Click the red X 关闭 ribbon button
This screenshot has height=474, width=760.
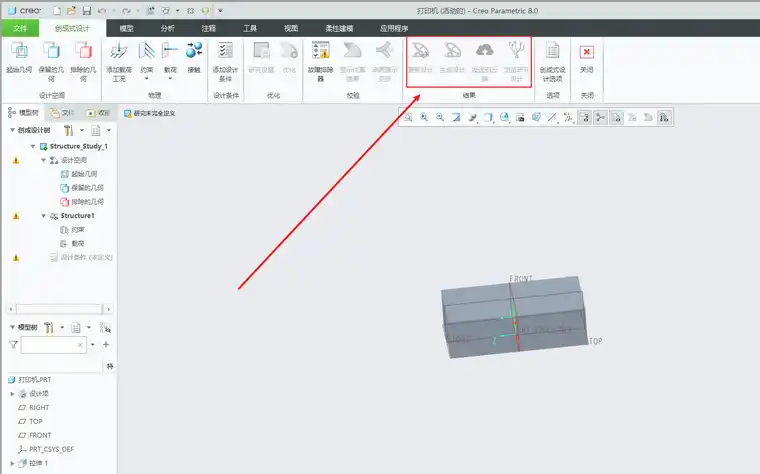(586, 57)
